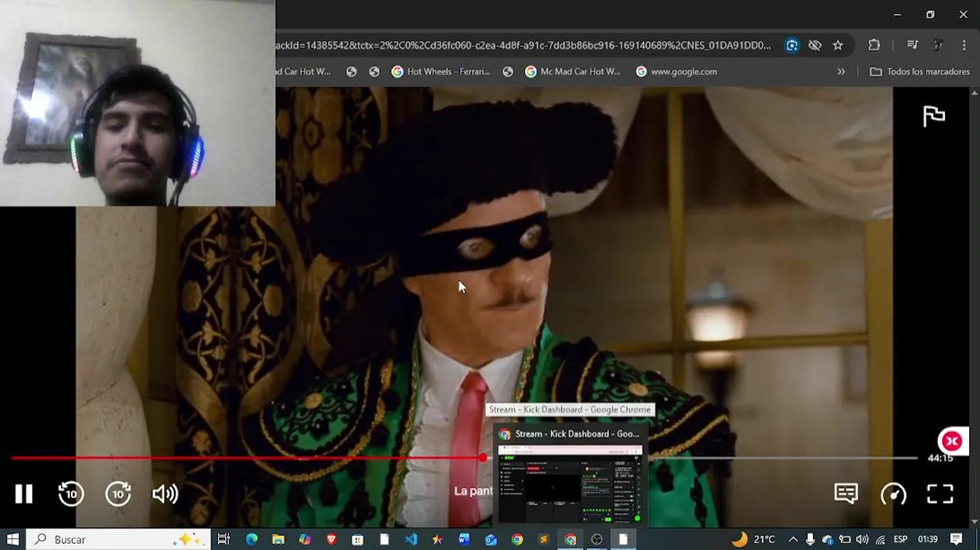This screenshot has width=980, height=550.
Task: Open Outlook from the taskbar
Action: (x=491, y=539)
